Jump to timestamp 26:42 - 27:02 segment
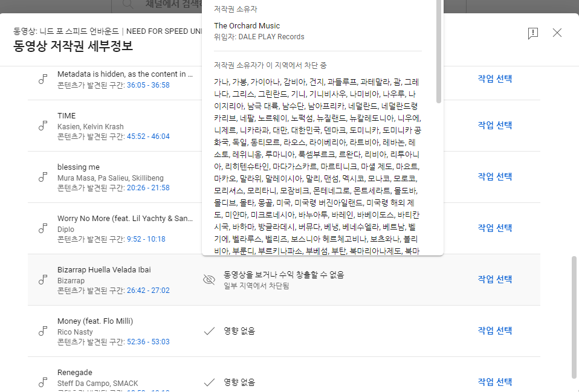Image resolution: width=579 pixels, height=392 pixels. (148, 291)
